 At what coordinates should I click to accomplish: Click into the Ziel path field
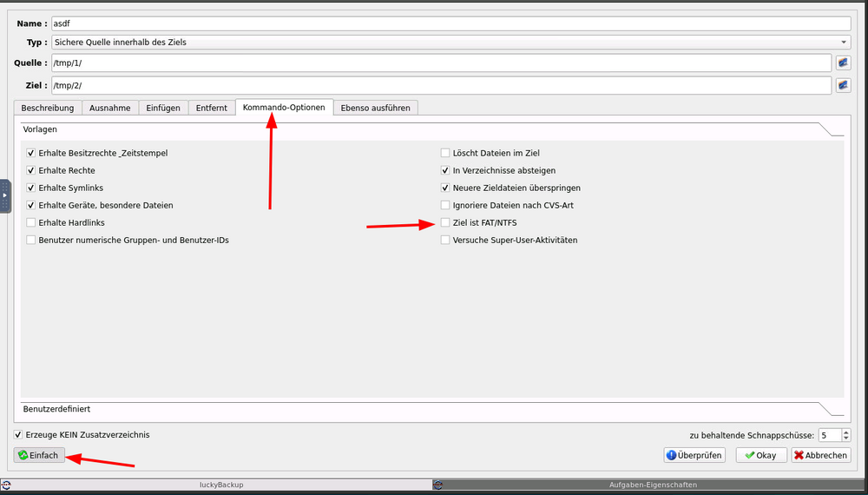point(441,86)
